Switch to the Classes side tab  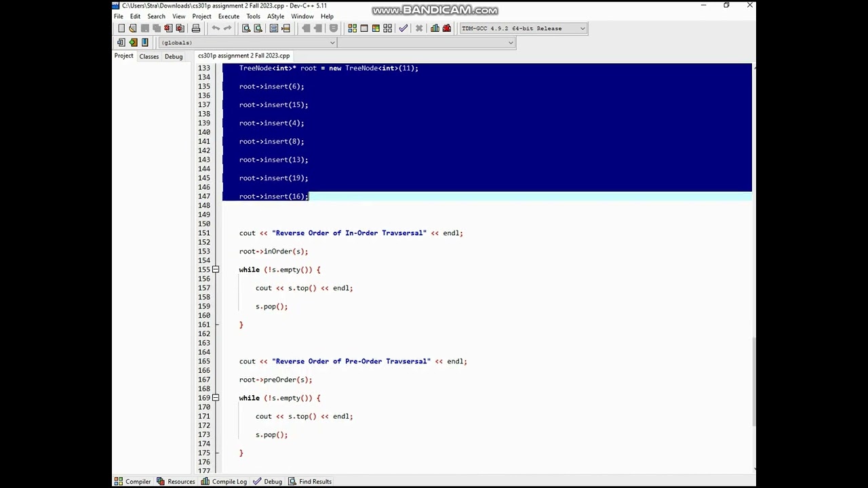tap(149, 56)
